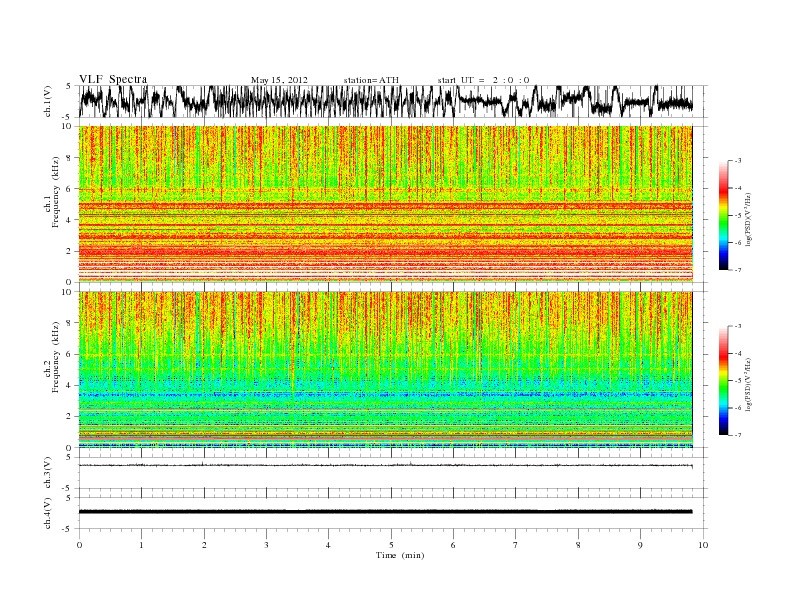Click the "2" tick on the time axis
Screen dimensions: 792x612
click(x=204, y=545)
